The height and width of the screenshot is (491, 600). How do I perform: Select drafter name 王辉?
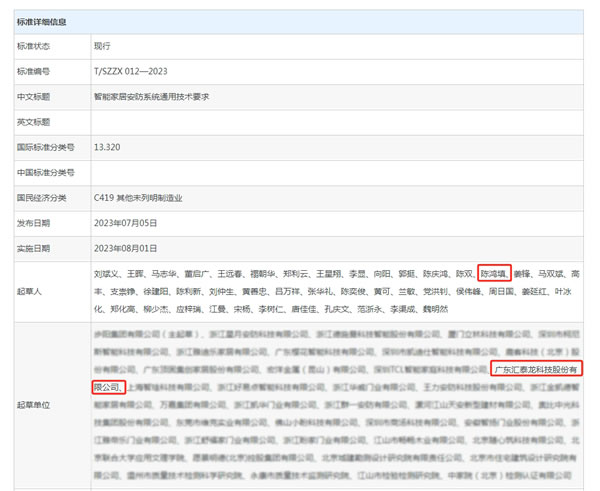[x=135, y=274]
